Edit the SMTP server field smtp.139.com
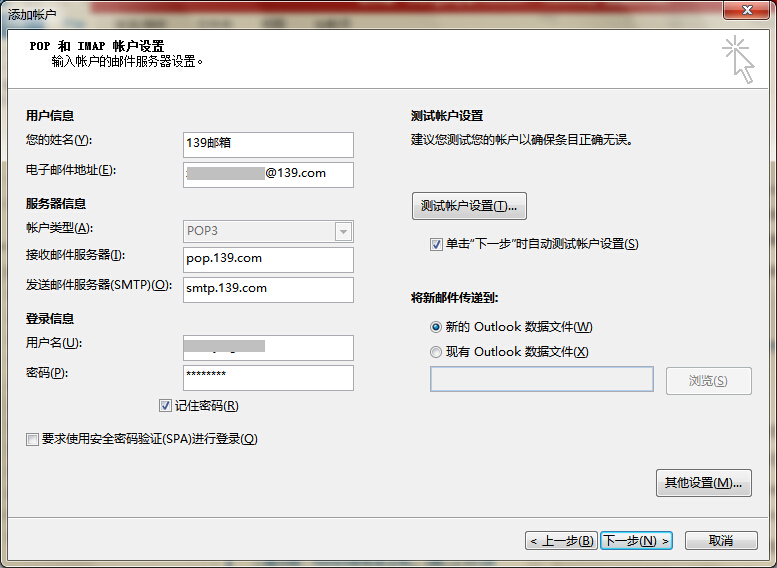Image resolution: width=777 pixels, height=568 pixels. pyautogui.click(x=268, y=289)
